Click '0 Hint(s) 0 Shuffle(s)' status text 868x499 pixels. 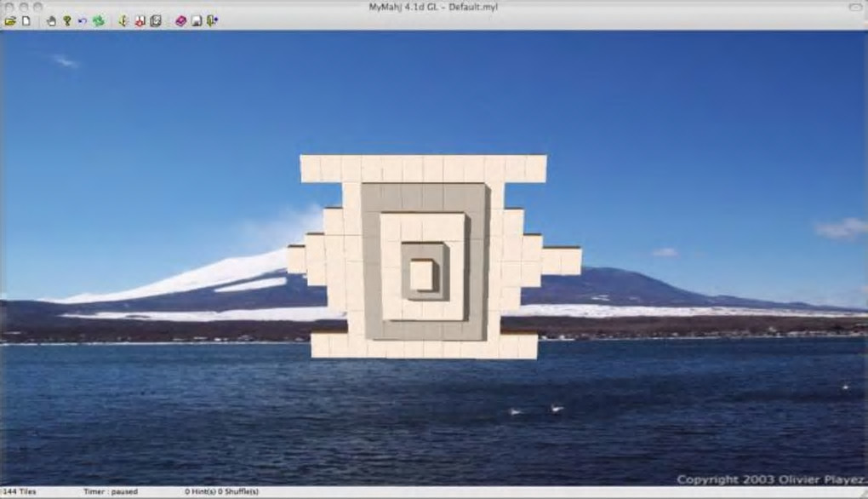[221, 492]
